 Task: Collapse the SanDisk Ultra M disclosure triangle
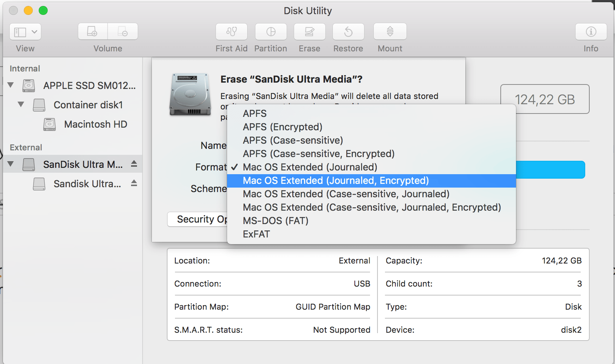(x=10, y=164)
